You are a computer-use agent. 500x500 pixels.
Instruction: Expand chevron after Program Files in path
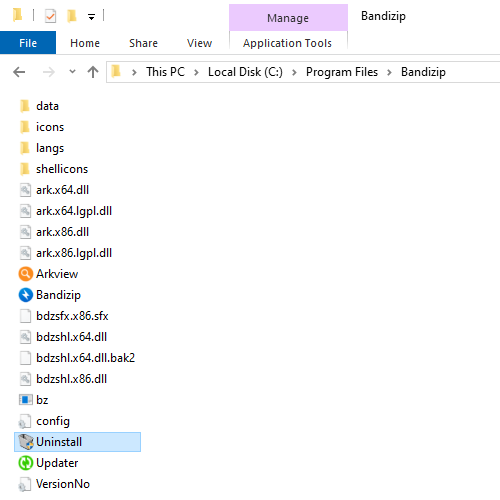(x=389, y=72)
